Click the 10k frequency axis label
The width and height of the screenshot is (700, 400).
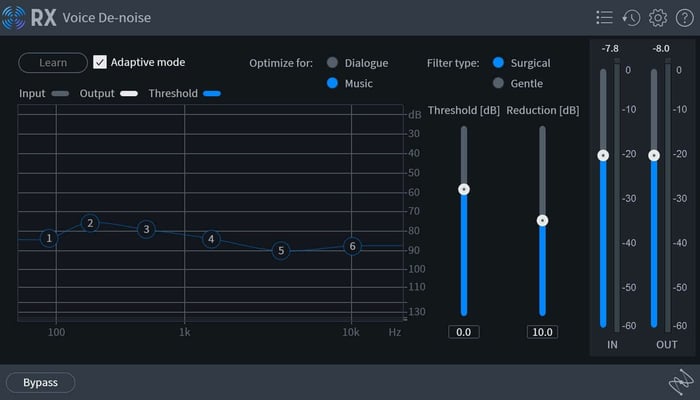(x=351, y=332)
